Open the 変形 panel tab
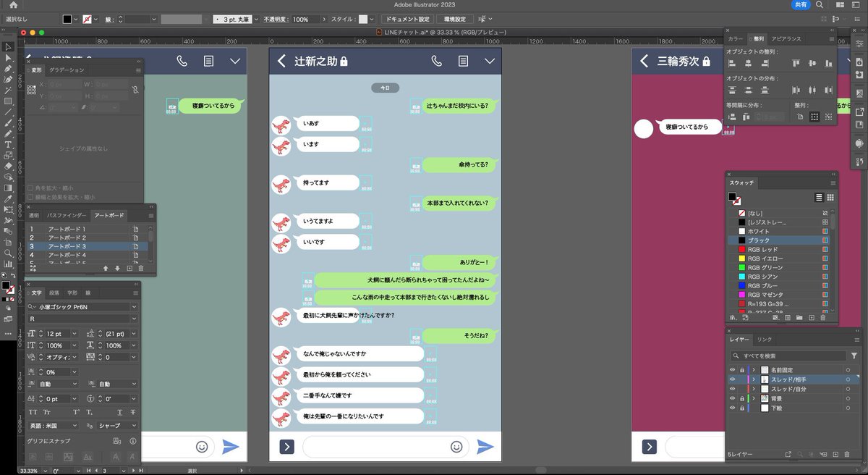868x475 pixels. (36, 70)
